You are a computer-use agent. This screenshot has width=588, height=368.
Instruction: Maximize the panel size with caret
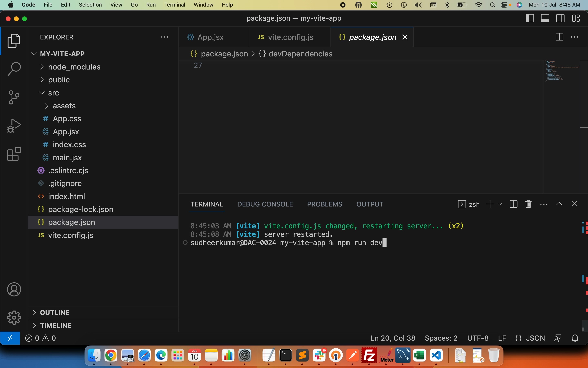tap(559, 204)
